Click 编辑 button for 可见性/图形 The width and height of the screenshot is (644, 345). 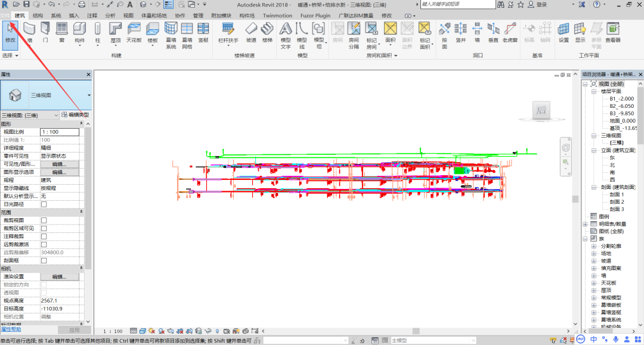(59, 164)
